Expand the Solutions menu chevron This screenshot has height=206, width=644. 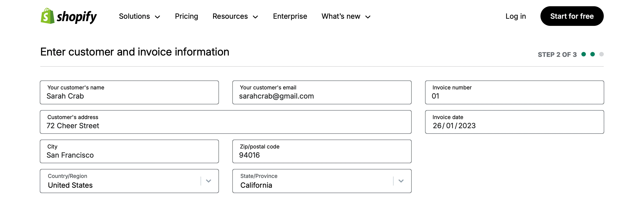point(158,17)
